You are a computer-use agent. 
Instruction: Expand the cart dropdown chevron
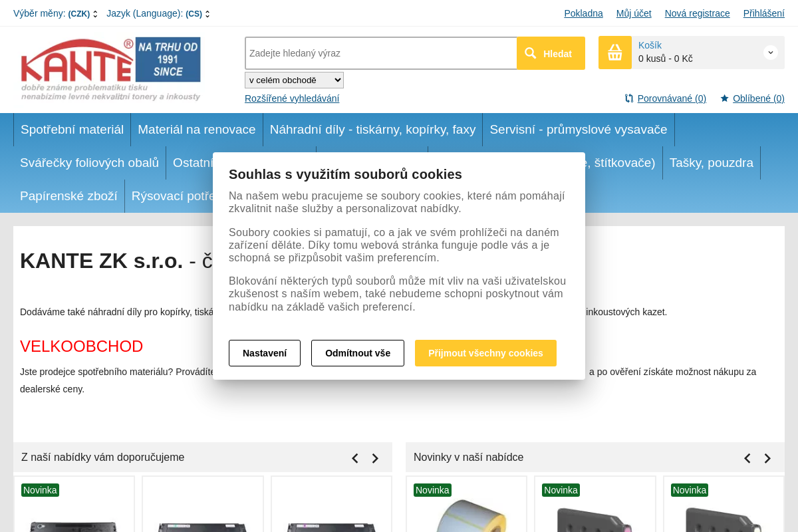tap(770, 53)
